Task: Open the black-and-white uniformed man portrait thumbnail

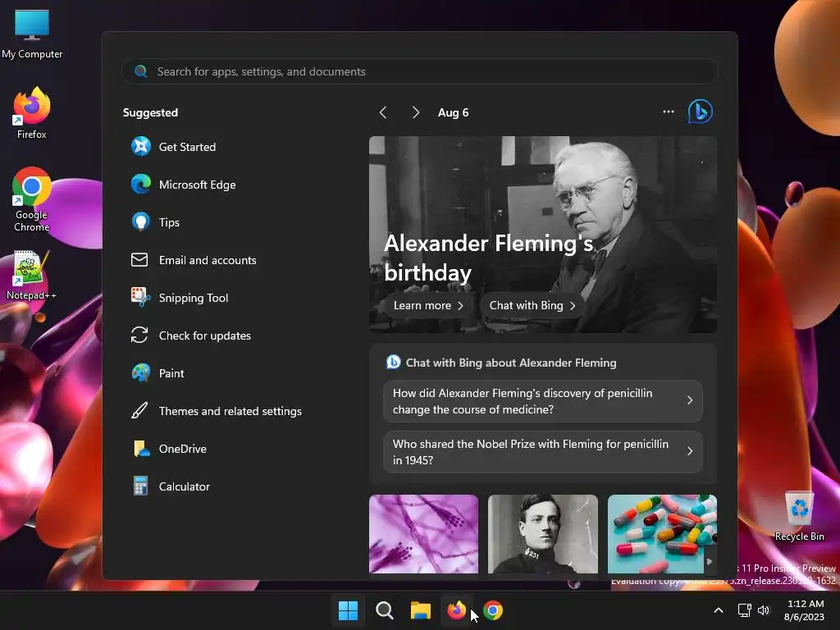Action: pyautogui.click(x=543, y=534)
